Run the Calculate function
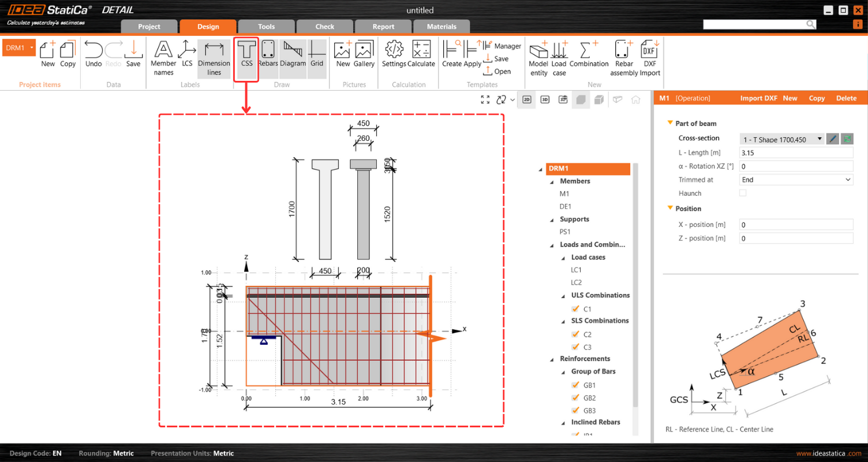Viewport: 868px width, 462px height. coord(423,57)
